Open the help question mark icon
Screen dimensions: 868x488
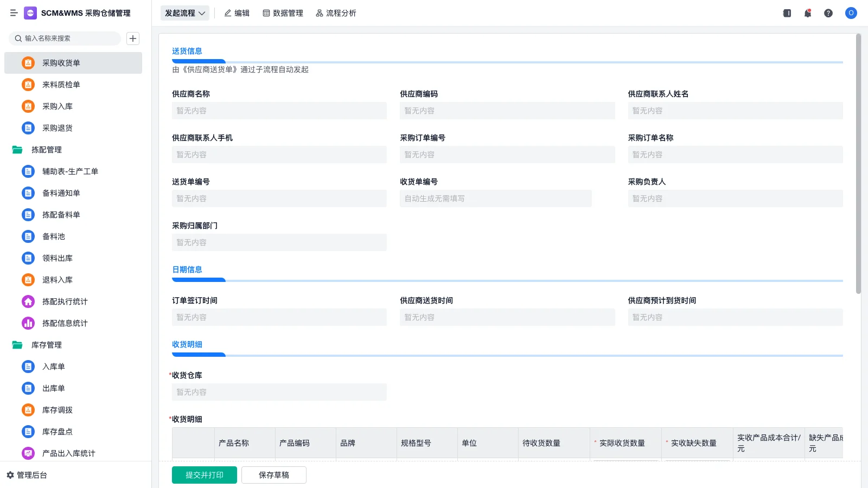point(828,13)
